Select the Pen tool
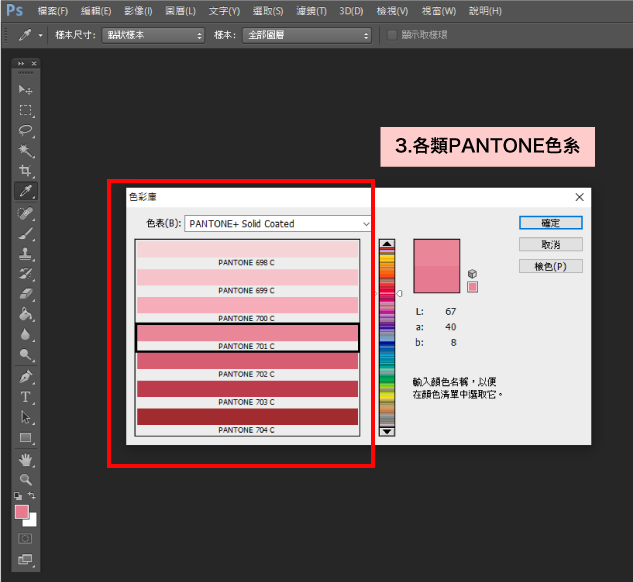The height and width of the screenshot is (582, 633). coord(25,377)
